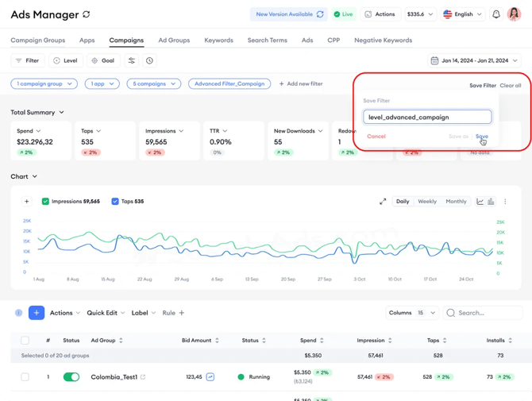The height and width of the screenshot is (401, 532).
Task: Open the English language dropdown
Action: (x=462, y=14)
